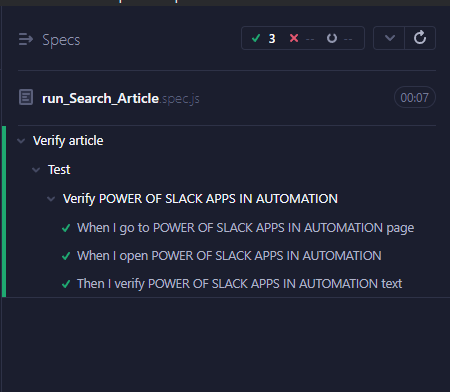Click the failed tests red X
The height and width of the screenshot is (392, 450).
(294, 38)
